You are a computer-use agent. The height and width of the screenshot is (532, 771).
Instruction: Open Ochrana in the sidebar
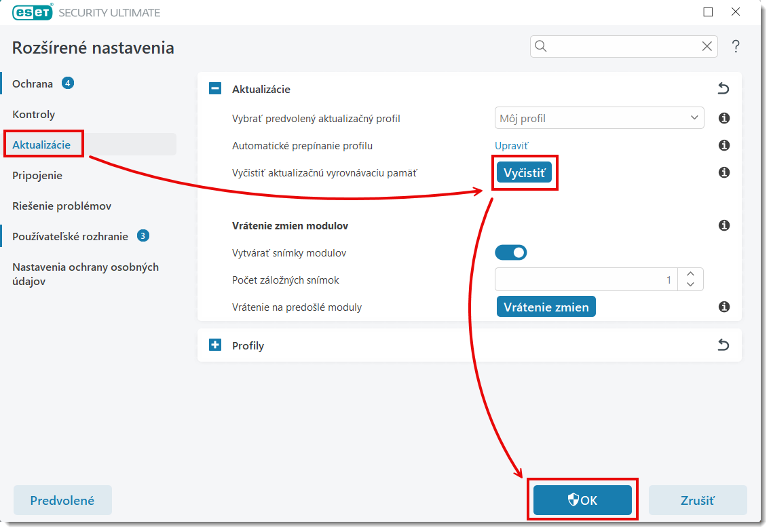click(x=33, y=84)
